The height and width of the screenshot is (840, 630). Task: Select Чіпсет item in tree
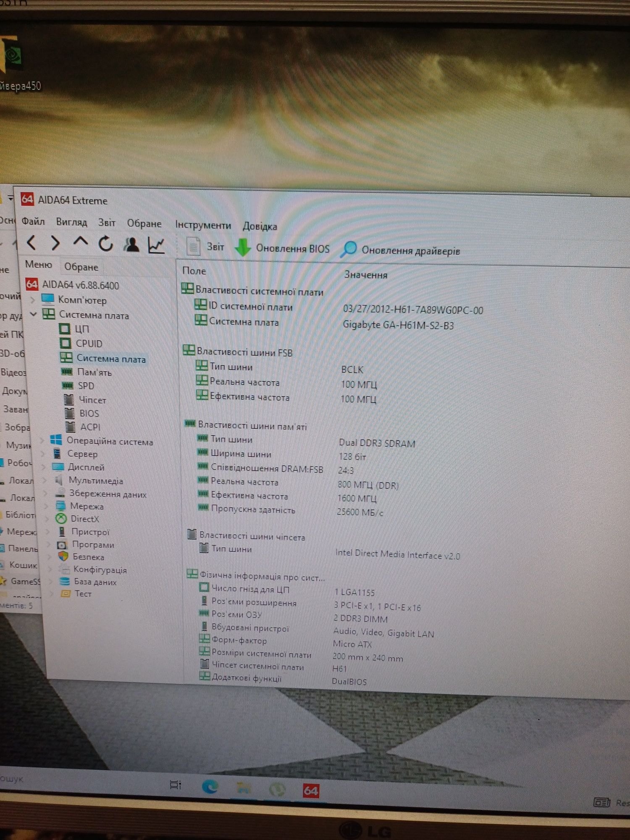coord(85,400)
